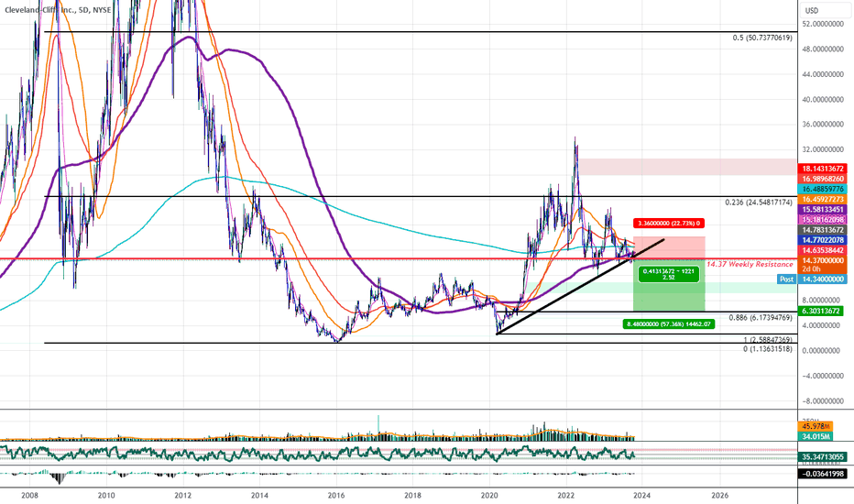The image size is (854, 504).
Task: Click the 36.00000000 price axis label
Action: (x=823, y=125)
